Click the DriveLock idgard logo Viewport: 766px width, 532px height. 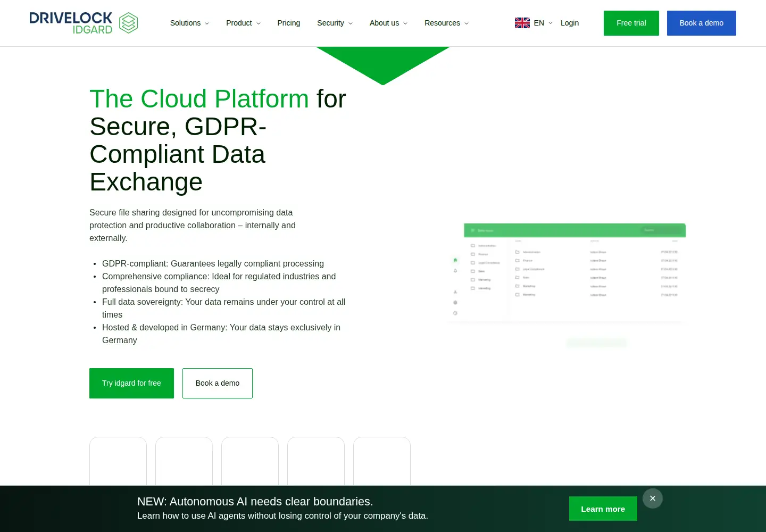[84, 23]
